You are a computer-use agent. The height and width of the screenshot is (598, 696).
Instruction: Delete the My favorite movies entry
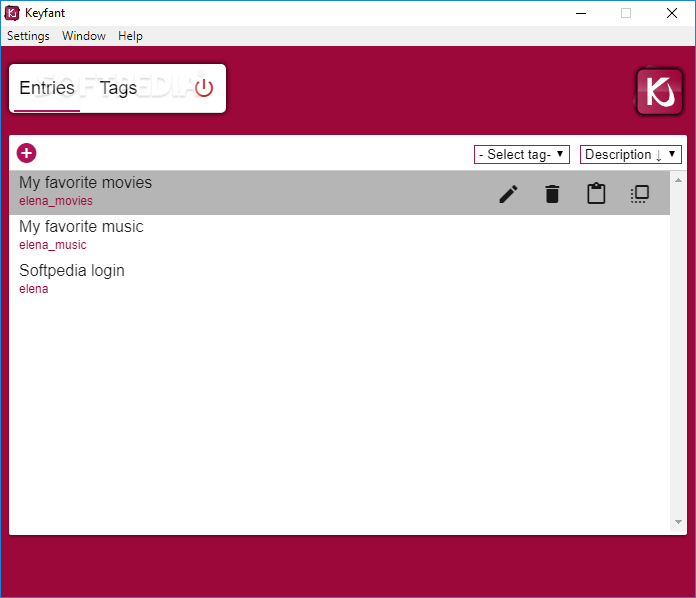coord(552,194)
